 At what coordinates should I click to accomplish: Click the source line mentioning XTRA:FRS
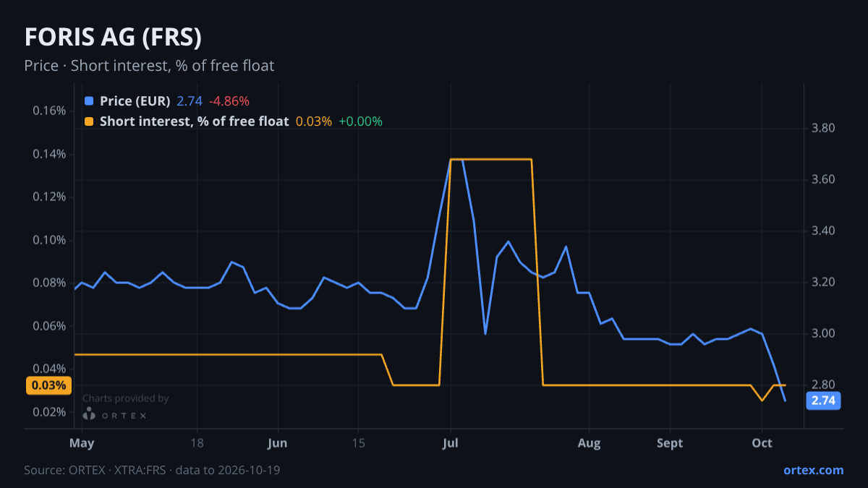(x=152, y=470)
